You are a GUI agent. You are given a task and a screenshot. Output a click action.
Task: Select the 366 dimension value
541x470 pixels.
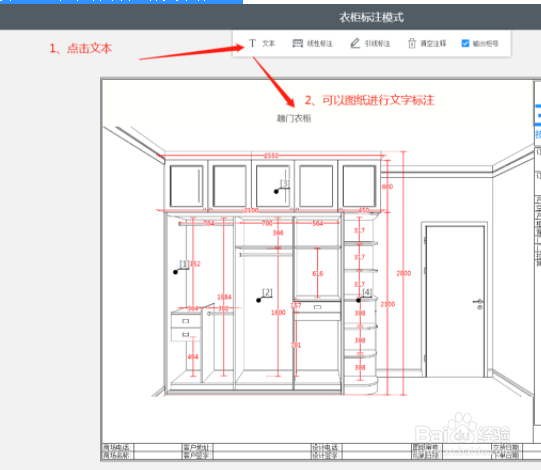[278, 233]
